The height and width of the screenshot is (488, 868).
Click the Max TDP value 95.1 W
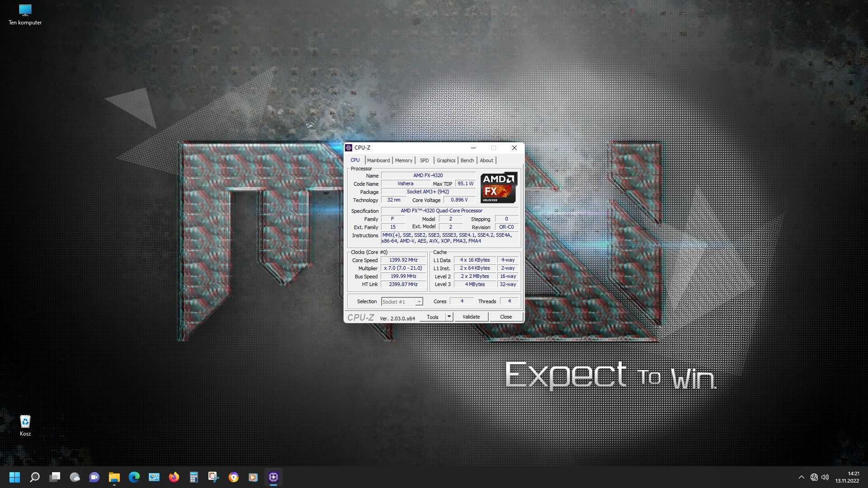coord(465,184)
